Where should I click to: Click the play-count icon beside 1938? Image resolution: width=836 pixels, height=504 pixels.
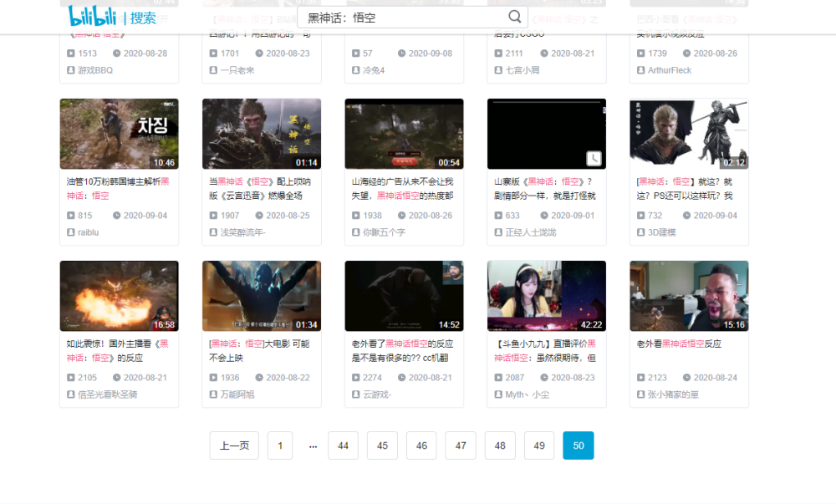tap(355, 216)
